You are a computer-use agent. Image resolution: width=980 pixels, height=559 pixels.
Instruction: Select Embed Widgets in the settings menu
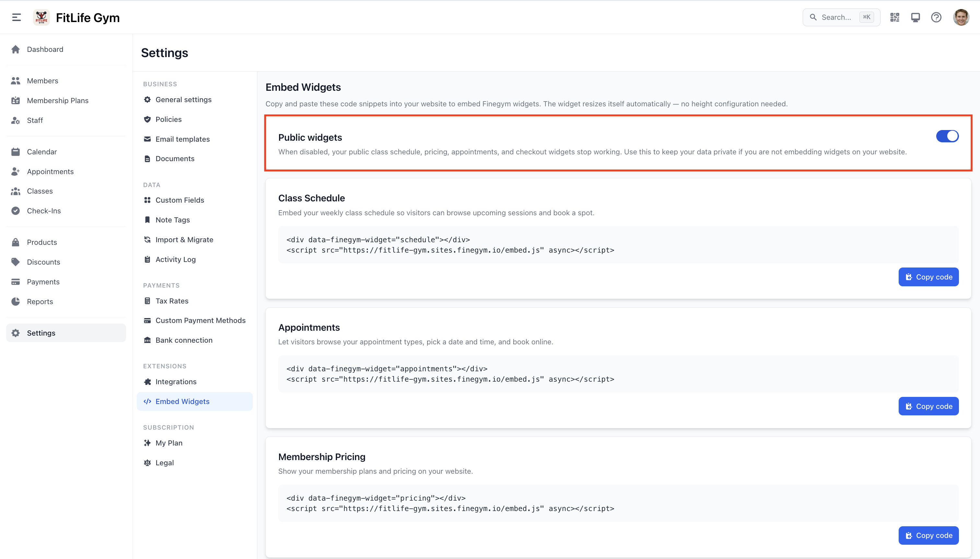pos(195,401)
